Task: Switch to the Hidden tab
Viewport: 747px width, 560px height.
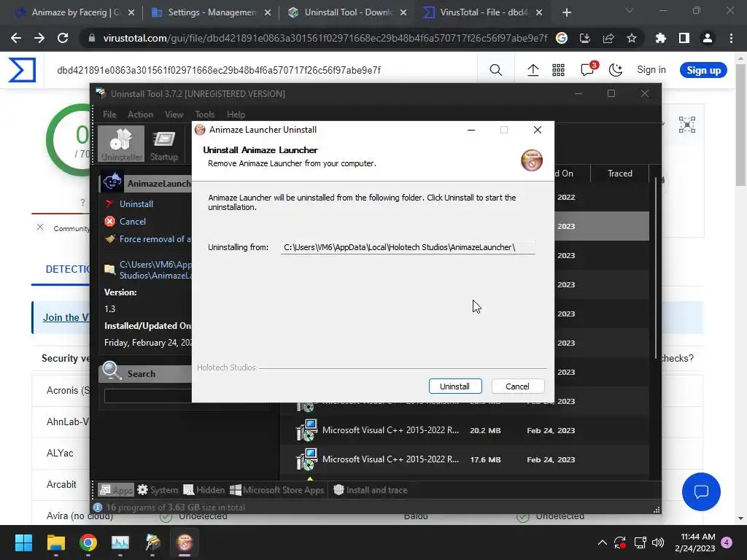Action: [x=204, y=490]
